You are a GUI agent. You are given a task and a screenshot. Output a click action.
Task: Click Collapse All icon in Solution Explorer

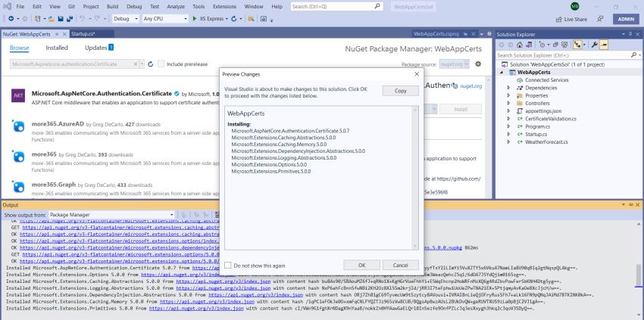pyautogui.click(x=555, y=45)
